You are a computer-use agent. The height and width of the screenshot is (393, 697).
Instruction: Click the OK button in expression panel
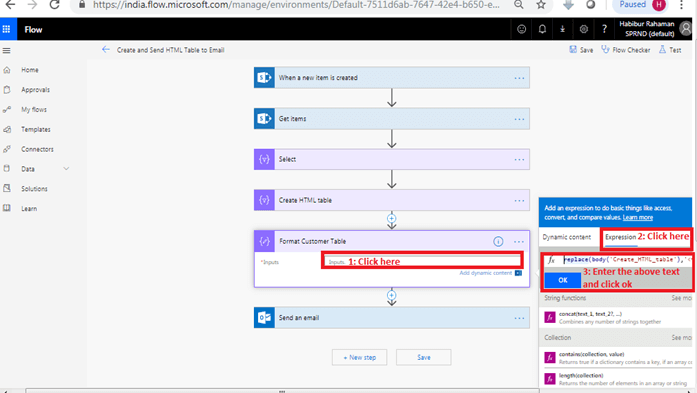click(563, 280)
